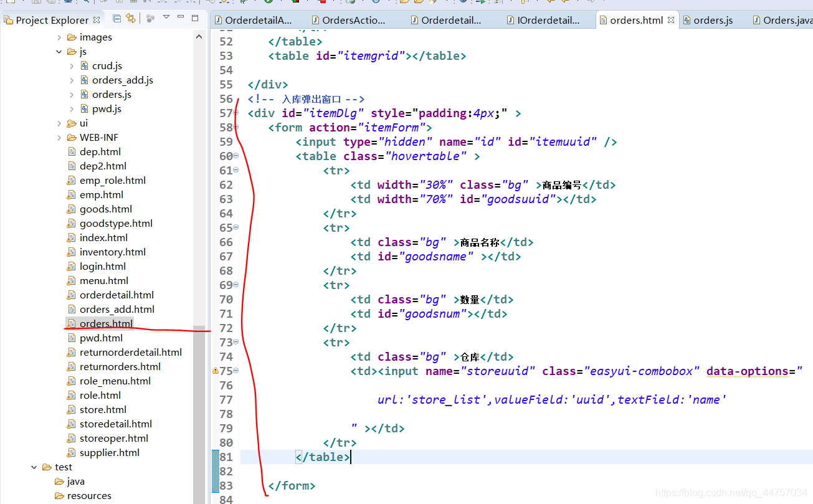Click the warning marker on line 75

(x=216, y=371)
